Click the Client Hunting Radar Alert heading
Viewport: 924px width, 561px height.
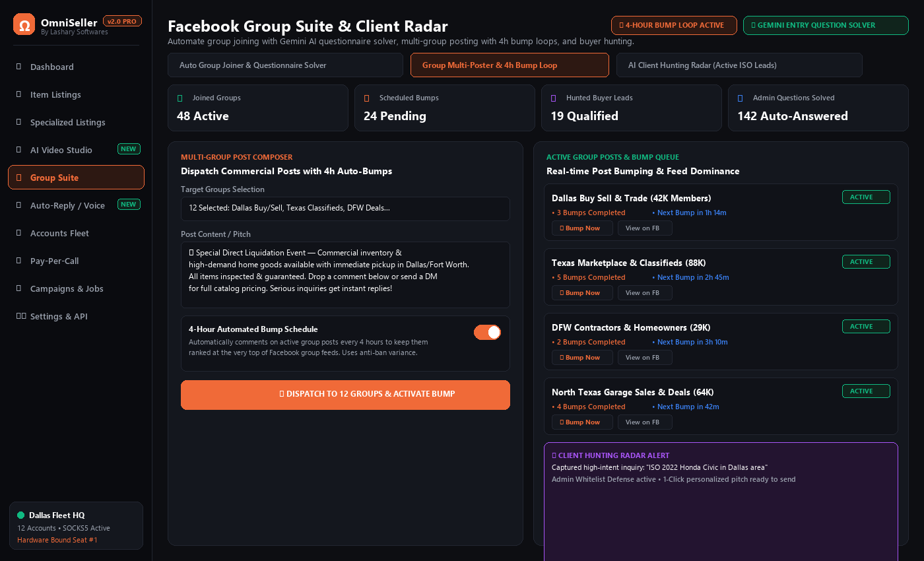[x=610, y=455]
